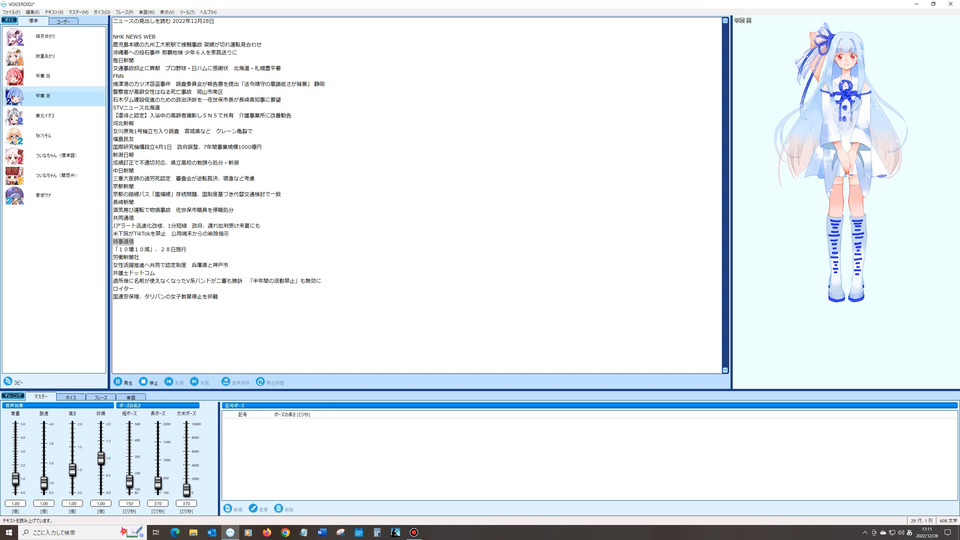Click the 音声保存 save audio icon
The width and height of the screenshot is (960, 540).
point(226,381)
